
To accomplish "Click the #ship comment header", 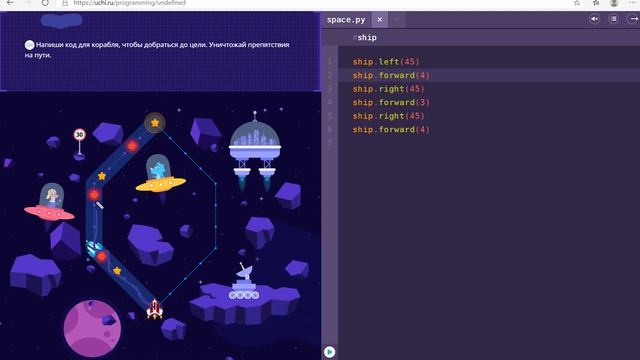I will coord(365,38).
